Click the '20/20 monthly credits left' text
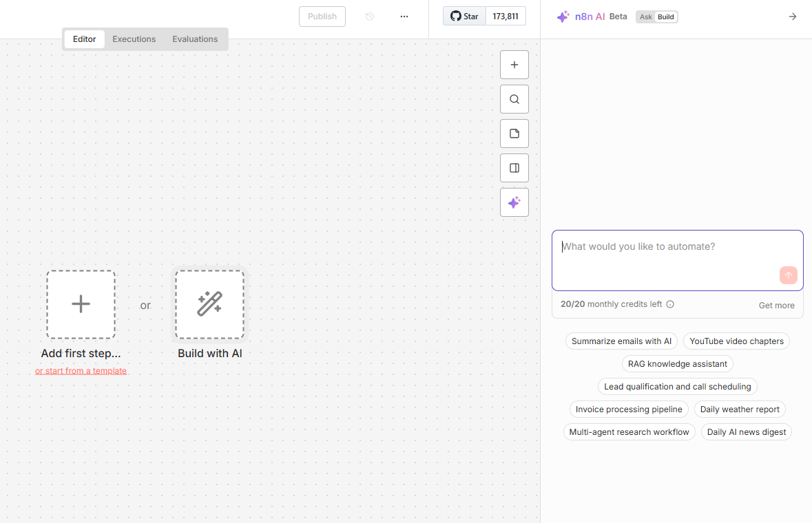This screenshot has width=812, height=523. (x=611, y=304)
